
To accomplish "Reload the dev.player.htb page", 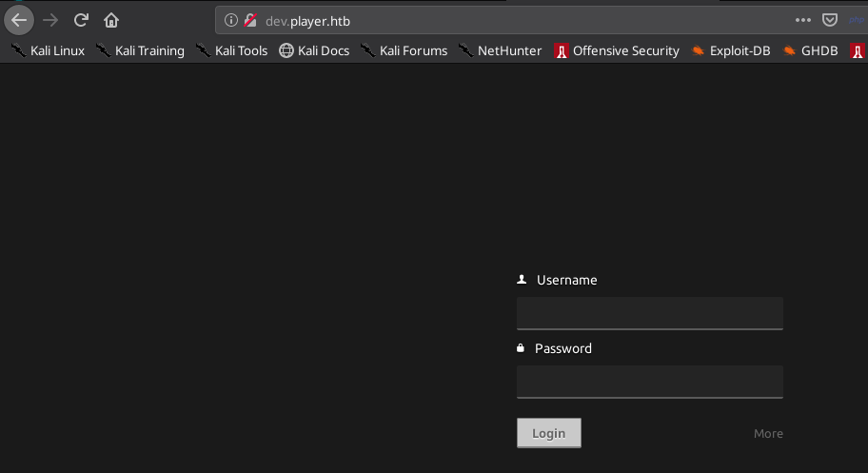I will 82,21.
